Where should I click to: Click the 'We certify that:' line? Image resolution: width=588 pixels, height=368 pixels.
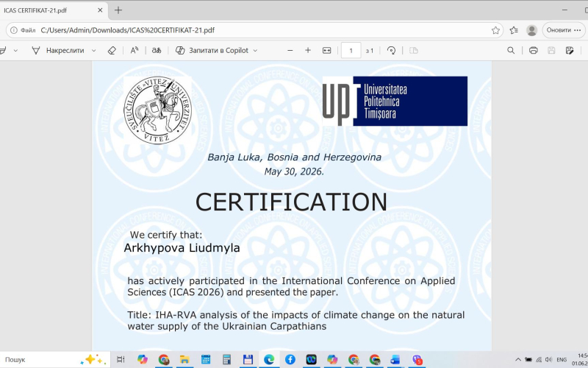click(166, 235)
